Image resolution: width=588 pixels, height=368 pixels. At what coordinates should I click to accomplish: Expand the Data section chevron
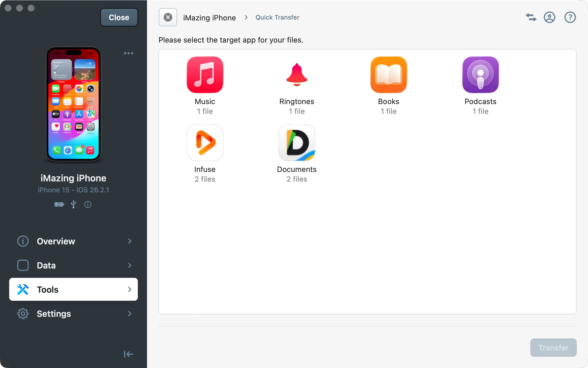[x=130, y=265]
